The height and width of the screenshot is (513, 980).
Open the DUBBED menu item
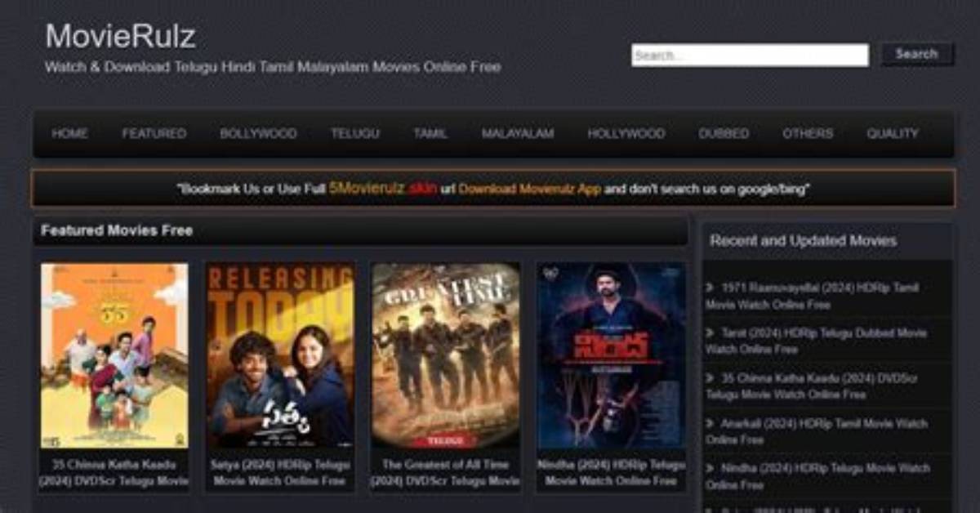click(724, 133)
